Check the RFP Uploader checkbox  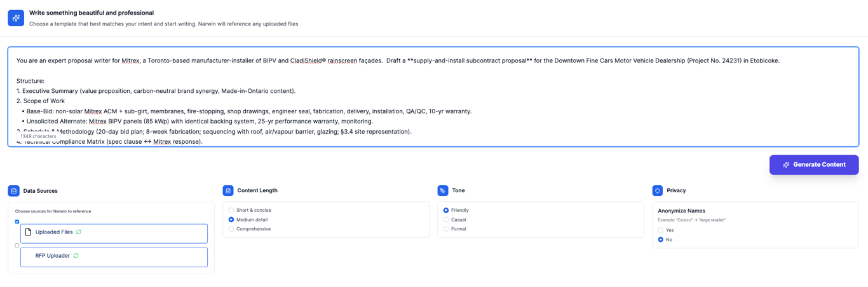click(17, 245)
